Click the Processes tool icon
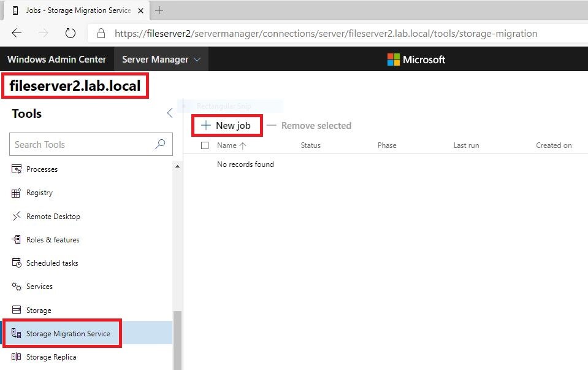 tap(17, 169)
